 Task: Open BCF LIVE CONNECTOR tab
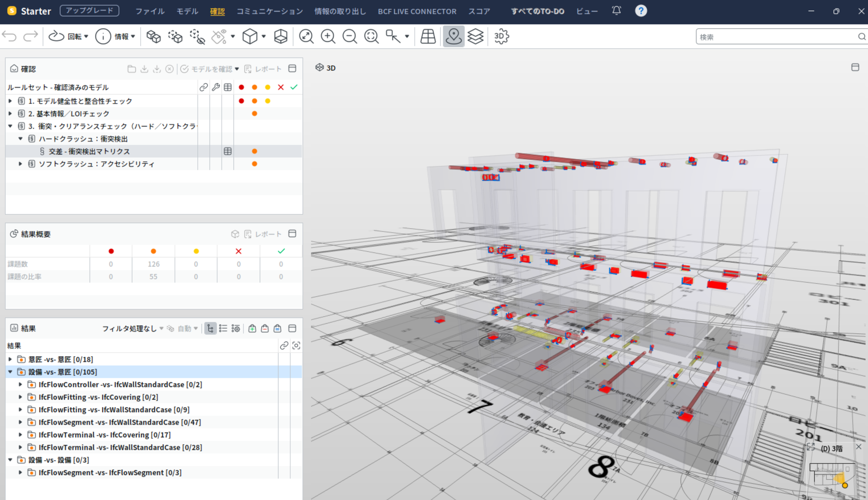417,11
